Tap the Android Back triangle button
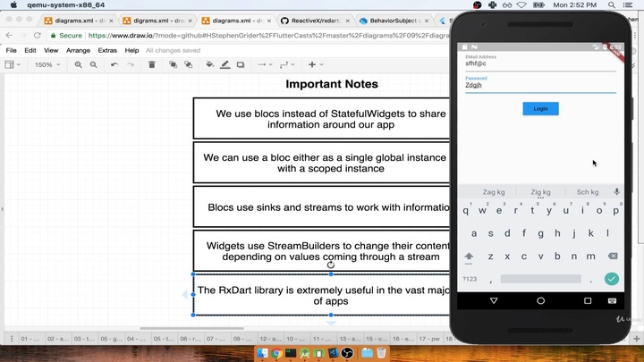644x362 pixels. [491, 302]
